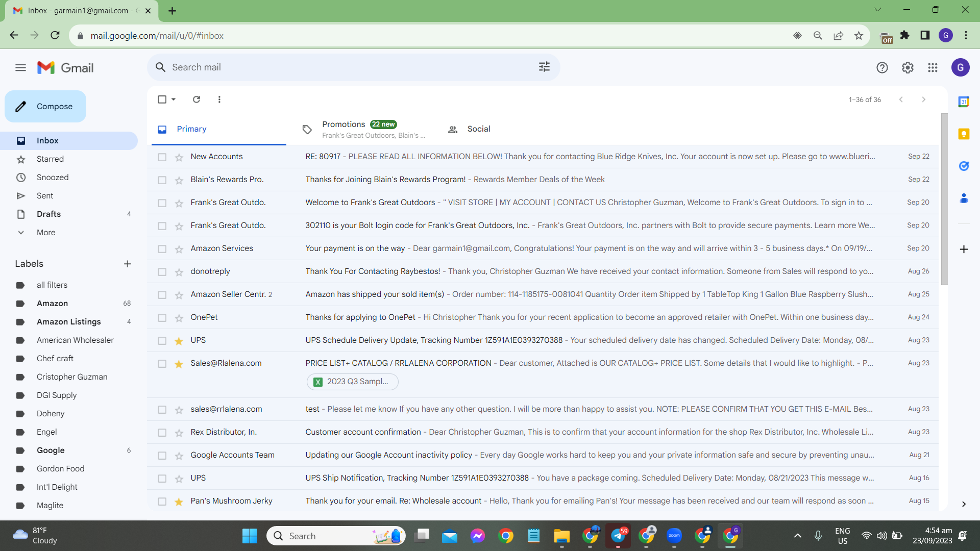This screenshot has height=551, width=980.
Task: Open the select-all dropdown arrow
Action: pos(174,99)
